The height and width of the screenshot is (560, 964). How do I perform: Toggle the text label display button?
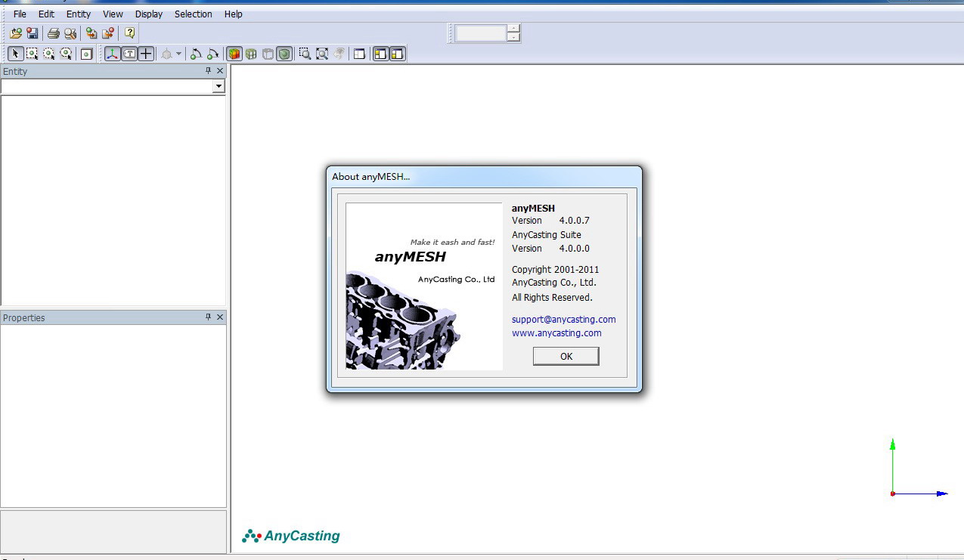point(129,54)
